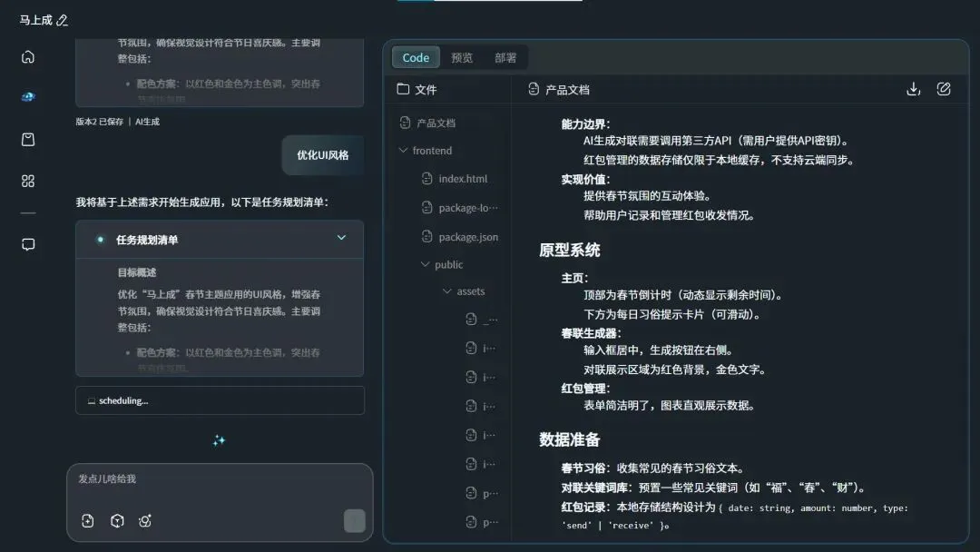Switch to the 部署 tab
Image resolution: width=980 pixels, height=552 pixels.
(x=505, y=57)
